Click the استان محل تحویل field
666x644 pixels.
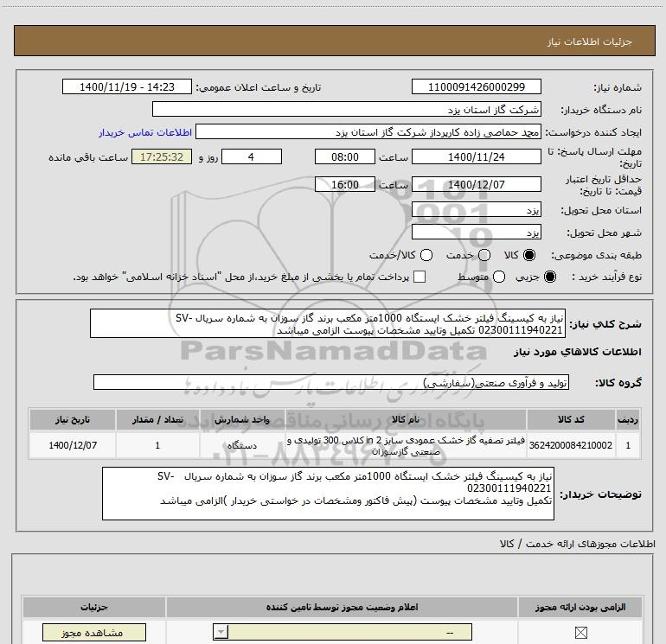[476, 210]
